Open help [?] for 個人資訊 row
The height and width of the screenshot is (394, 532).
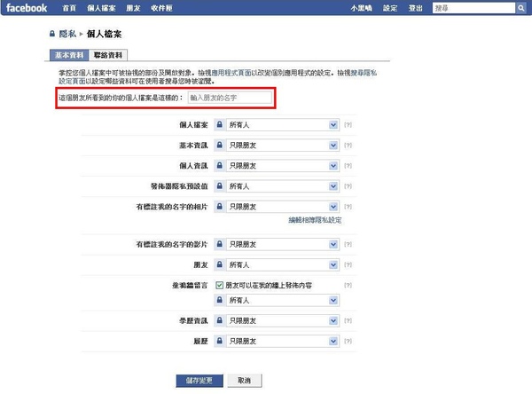click(x=348, y=165)
